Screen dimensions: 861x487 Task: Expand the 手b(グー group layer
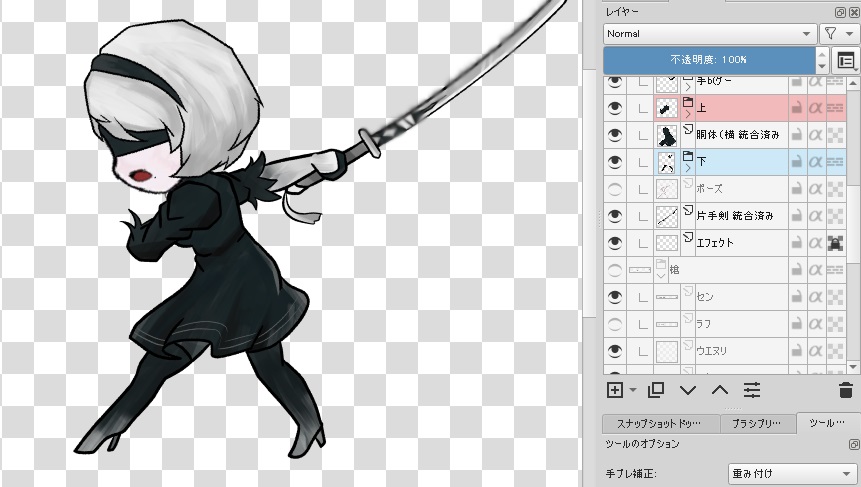pos(688,87)
